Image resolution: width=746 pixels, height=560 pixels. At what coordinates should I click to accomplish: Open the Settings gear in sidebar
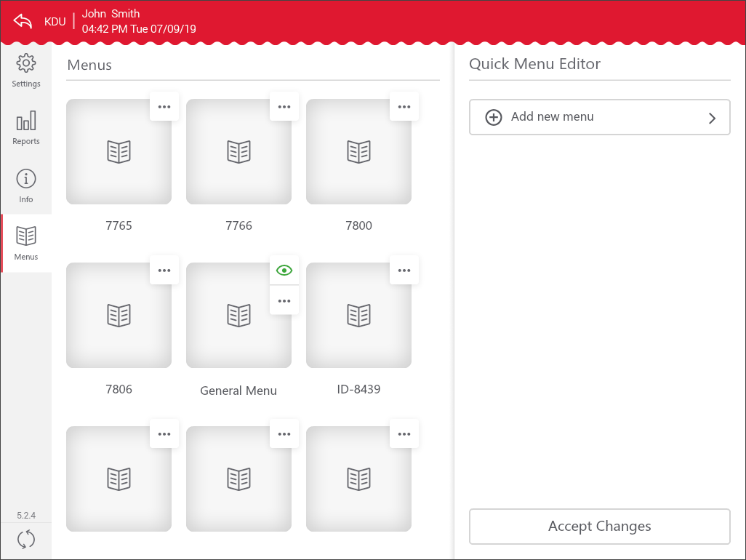coord(26,64)
